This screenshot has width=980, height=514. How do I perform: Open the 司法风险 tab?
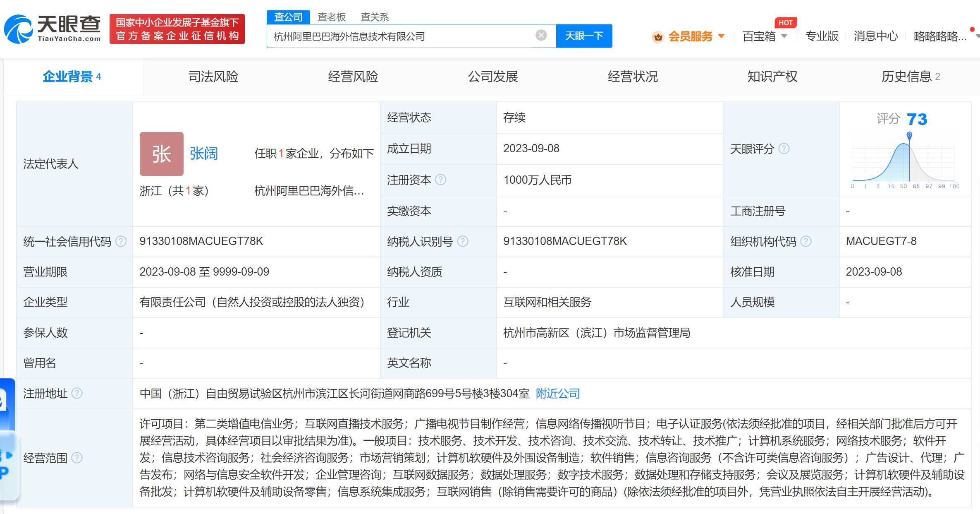click(213, 77)
